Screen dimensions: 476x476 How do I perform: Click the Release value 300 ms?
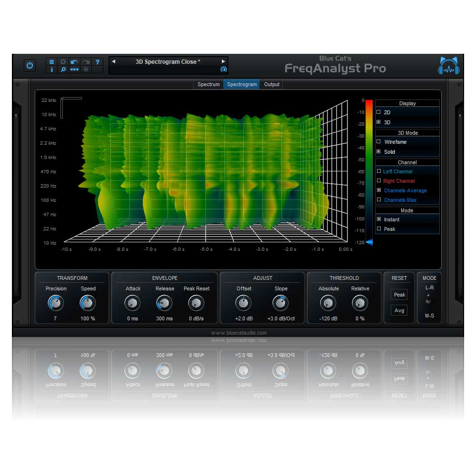[164, 318]
